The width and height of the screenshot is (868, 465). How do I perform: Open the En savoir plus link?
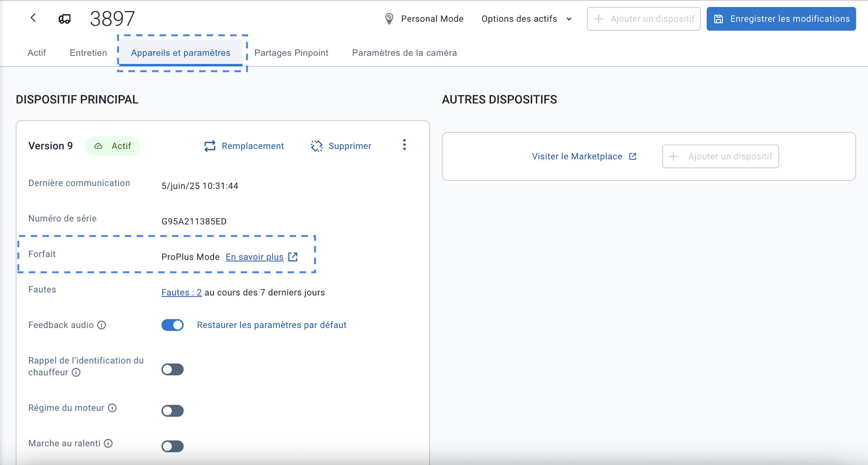point(254,257)
